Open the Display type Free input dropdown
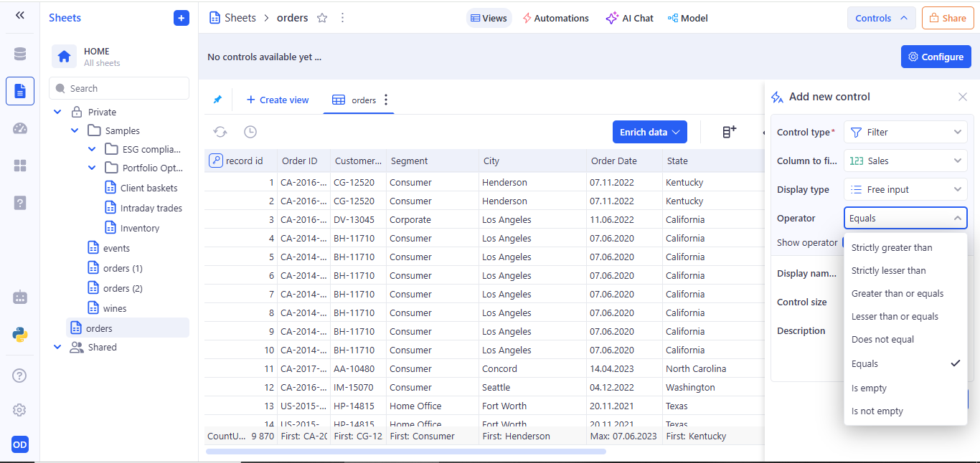This screenshot has width=980, height=463. [x=905, y=189]
